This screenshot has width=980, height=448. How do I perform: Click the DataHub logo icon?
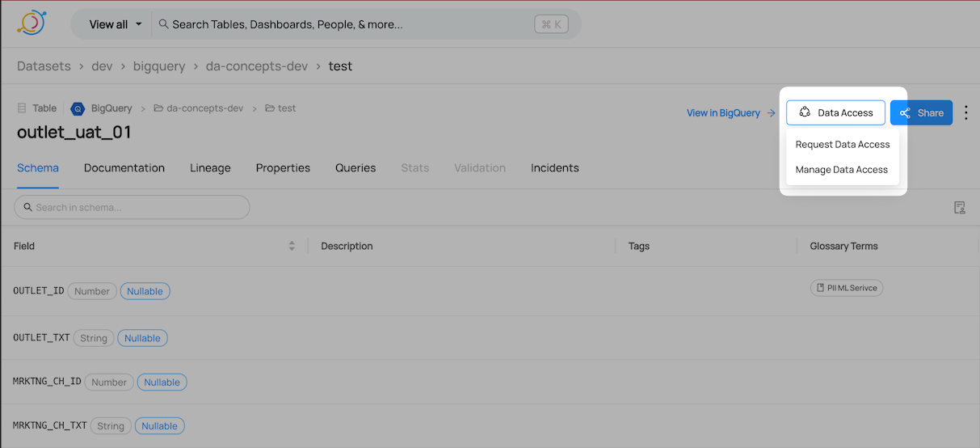[32, 23]
